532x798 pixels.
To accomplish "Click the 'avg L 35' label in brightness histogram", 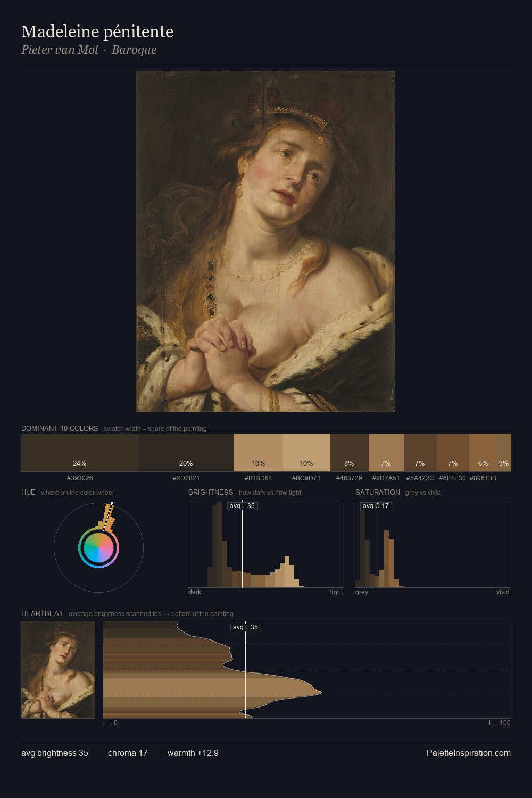I will pos(242,506).
